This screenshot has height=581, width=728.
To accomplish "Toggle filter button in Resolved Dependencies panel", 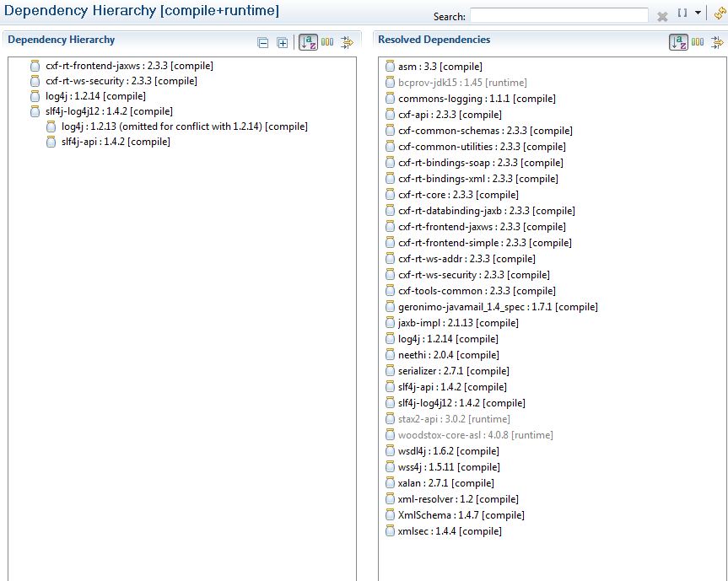I will tap(717, 42).
